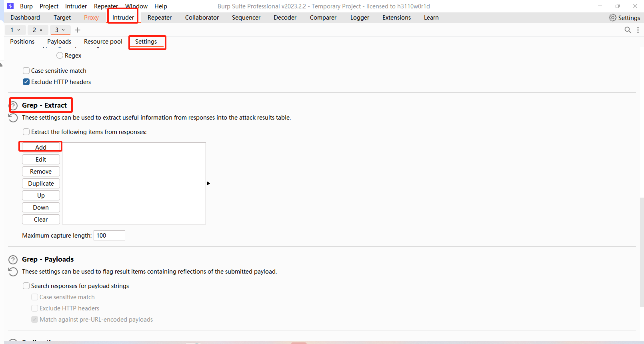Screen dimensions: 644x344
Task: Open the Decoder tab
Action: pos(285,18)
